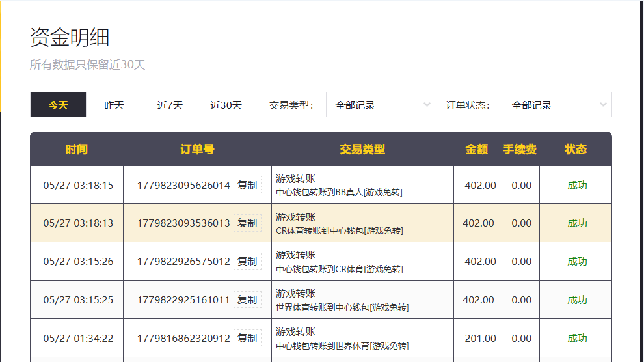The image size is (644, 362).
Task: Show records for 近7天
Action: pos(170,105)
